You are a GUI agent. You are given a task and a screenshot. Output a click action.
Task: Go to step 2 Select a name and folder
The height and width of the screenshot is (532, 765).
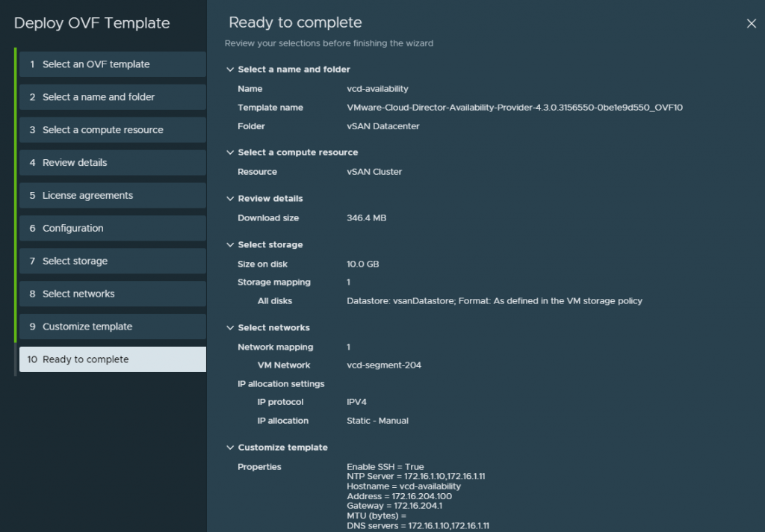pyautogui.click(x=113, y=97)
